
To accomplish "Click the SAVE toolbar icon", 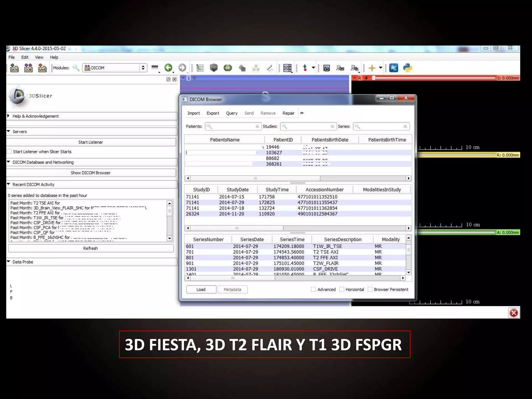I will (x=42, y=68).
